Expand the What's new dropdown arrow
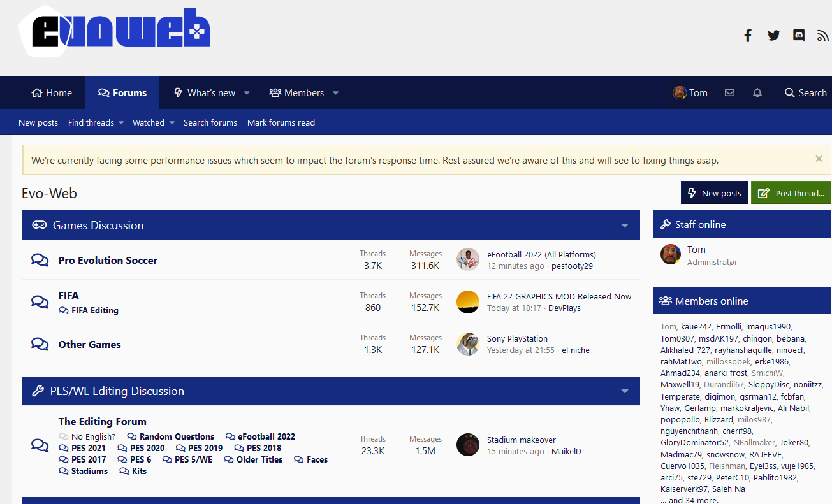Viewport: 832px width, 504px height. click(x=247, y=93)
